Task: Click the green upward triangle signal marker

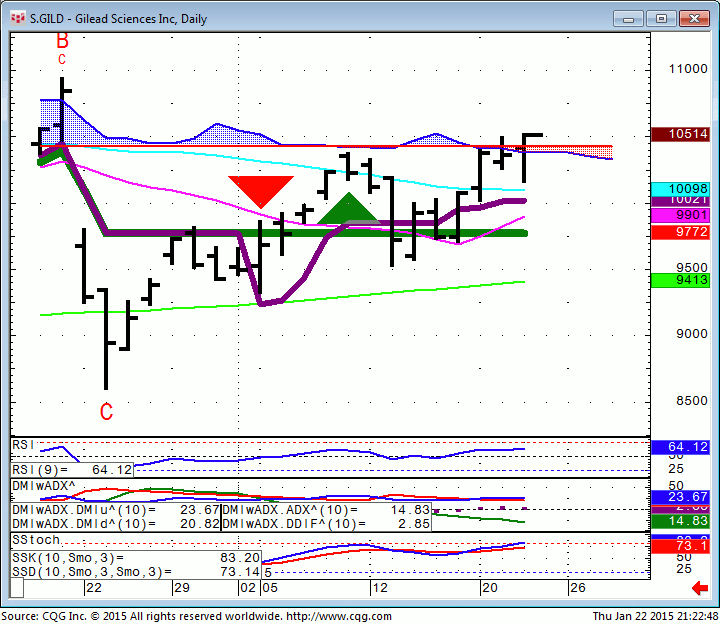Action: (x=349, y=208)
